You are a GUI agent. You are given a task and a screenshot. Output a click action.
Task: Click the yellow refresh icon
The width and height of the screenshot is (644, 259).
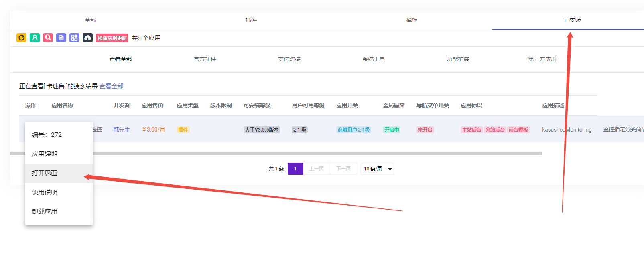(21, 38)
